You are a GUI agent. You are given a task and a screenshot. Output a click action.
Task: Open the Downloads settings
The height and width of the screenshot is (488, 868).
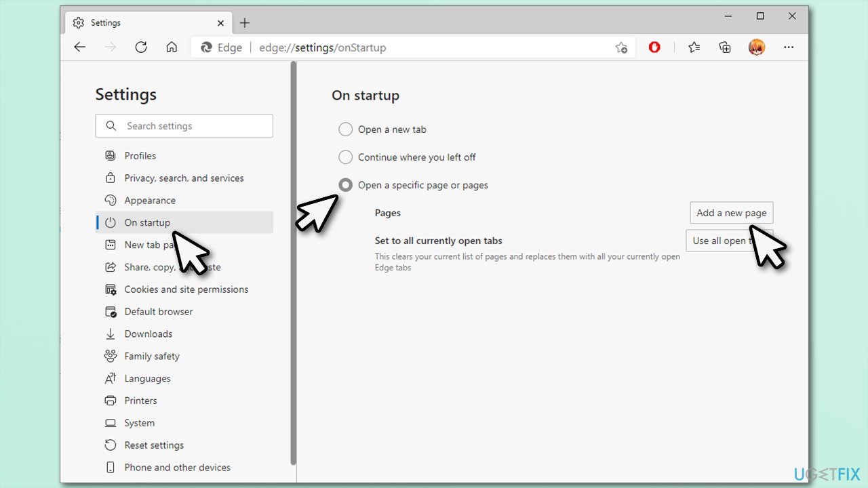click(x=148, y=333)
